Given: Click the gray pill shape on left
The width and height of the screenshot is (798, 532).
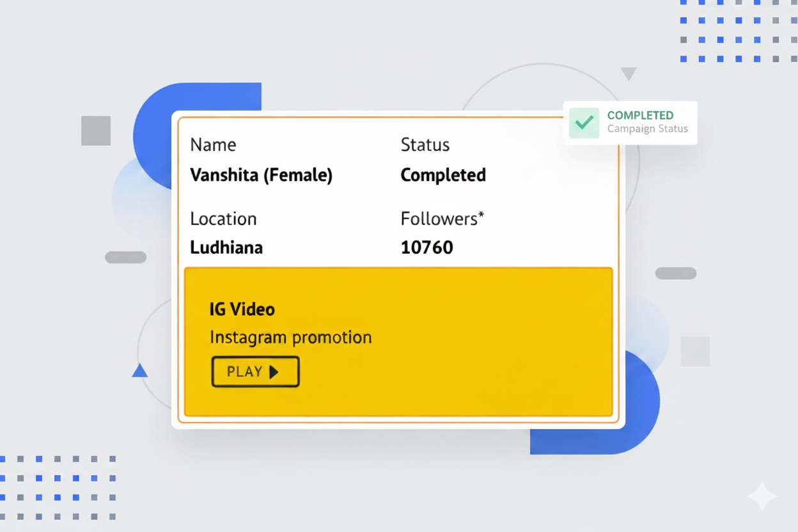Looking at the screenshot, I should point(125,257).
